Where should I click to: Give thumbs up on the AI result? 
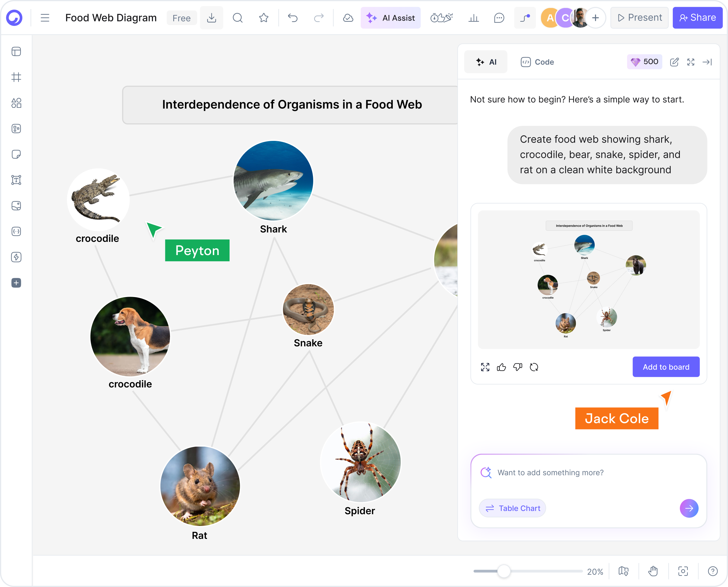coord(501,367)
